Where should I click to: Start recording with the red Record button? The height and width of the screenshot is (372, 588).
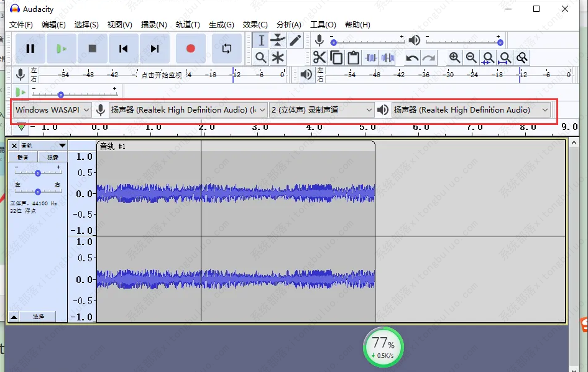[x=190, y=49]
